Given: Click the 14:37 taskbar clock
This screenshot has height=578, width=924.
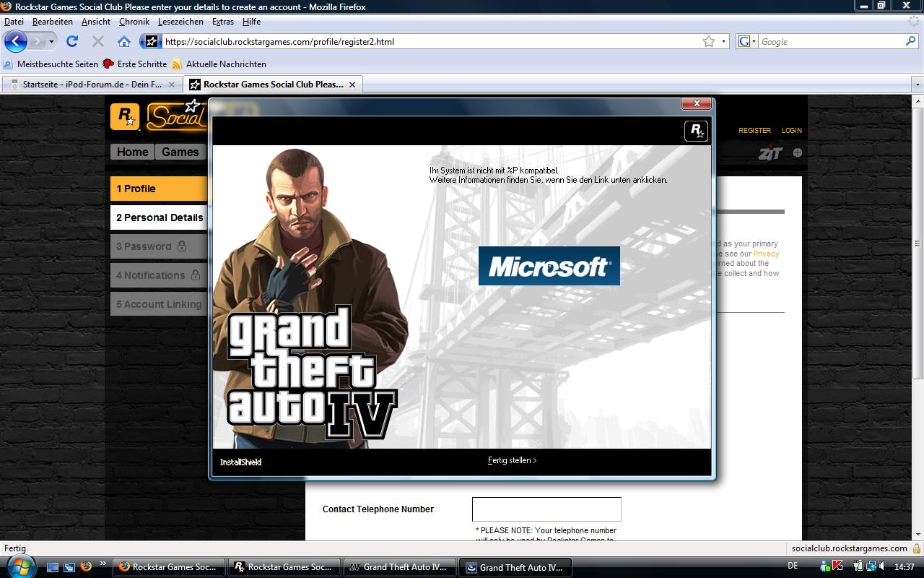Looking at the screenshot, I should tap(905, 567).
